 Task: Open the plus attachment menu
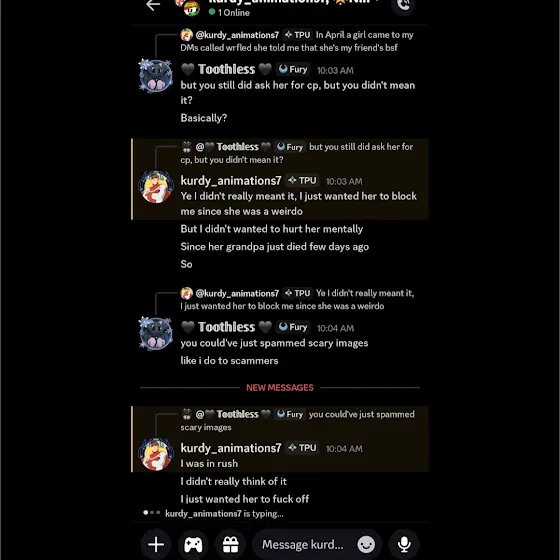point(156,544)
